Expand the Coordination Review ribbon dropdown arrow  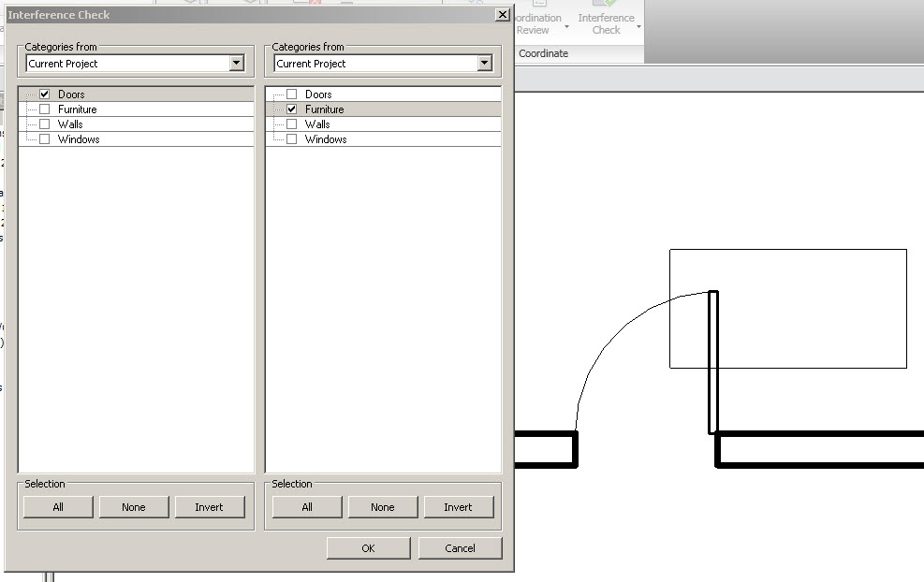pos(567,26)
